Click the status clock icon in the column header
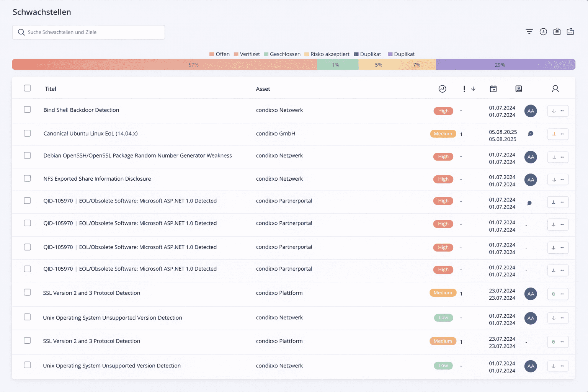Image resolution: width=588 pixels, height=392 pixels. (442, 88)
